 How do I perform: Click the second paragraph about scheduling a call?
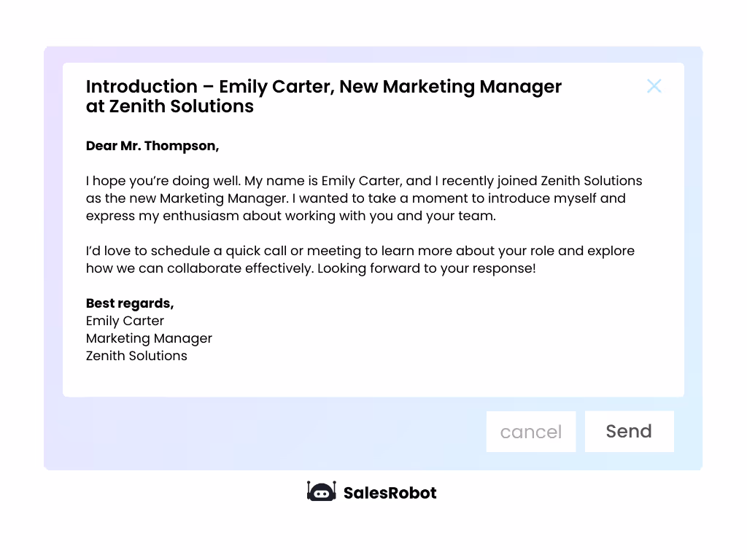tap(360, 259)
